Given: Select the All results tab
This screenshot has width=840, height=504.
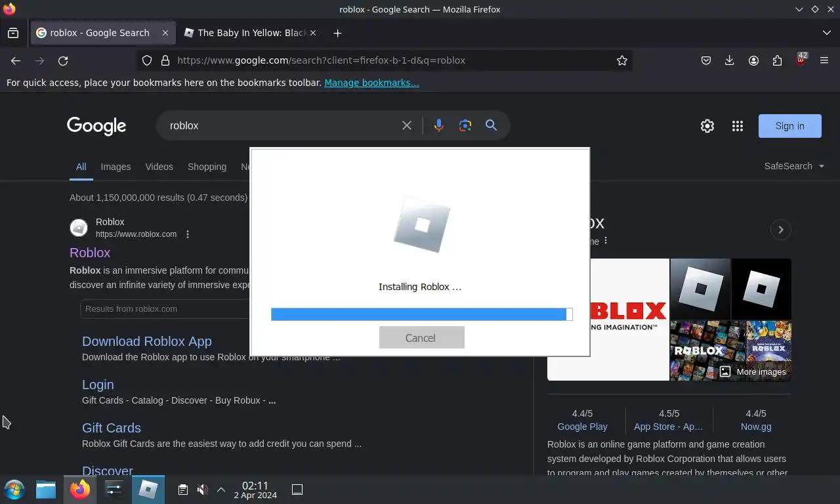Looking at the screenshot, I should pyautogui.click(x=81, y=167).
